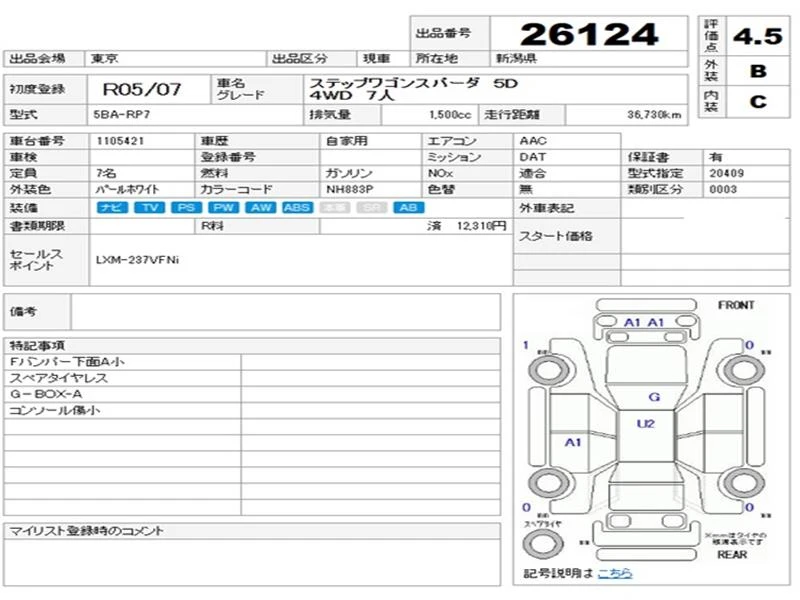Click the car name ステップワゴンスパーダ
The height and width of the screenshot is (600, 800).
(x=394, y=83)
